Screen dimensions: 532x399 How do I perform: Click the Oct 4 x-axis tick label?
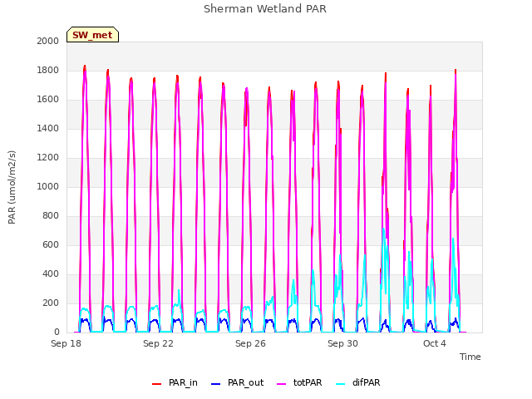[435, 343]
